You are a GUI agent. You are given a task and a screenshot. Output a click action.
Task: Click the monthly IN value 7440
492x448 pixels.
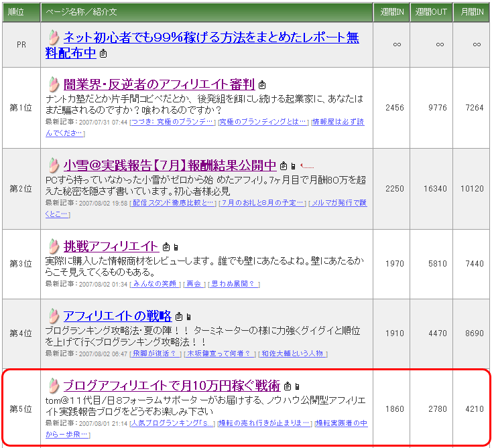(x=475, y=263)
